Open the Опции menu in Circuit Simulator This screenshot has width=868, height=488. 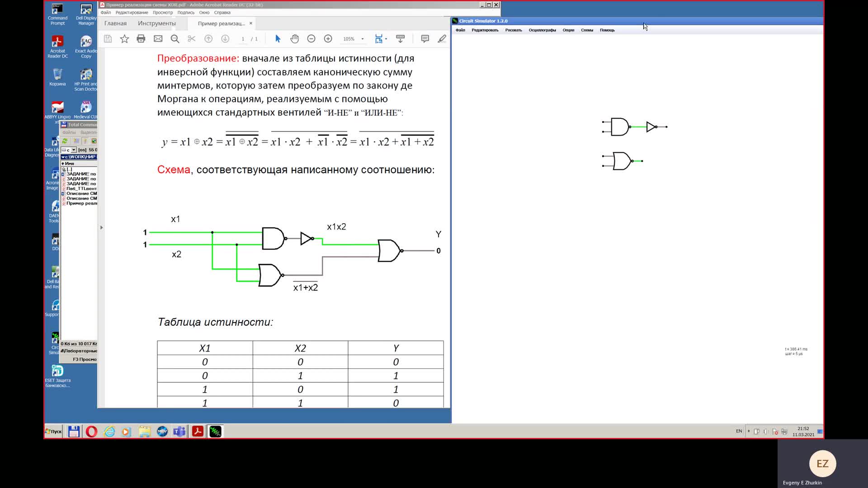tap(568, 30)
